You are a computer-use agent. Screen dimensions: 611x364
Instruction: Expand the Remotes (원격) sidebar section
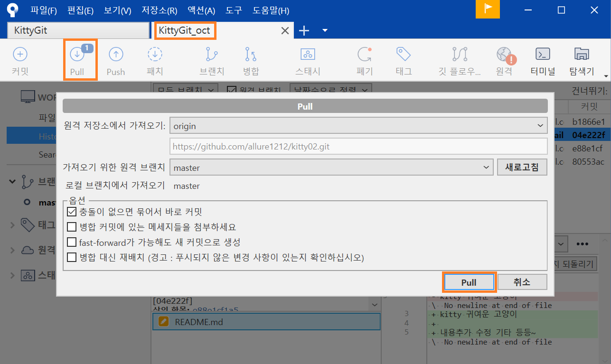coord(13,250)
